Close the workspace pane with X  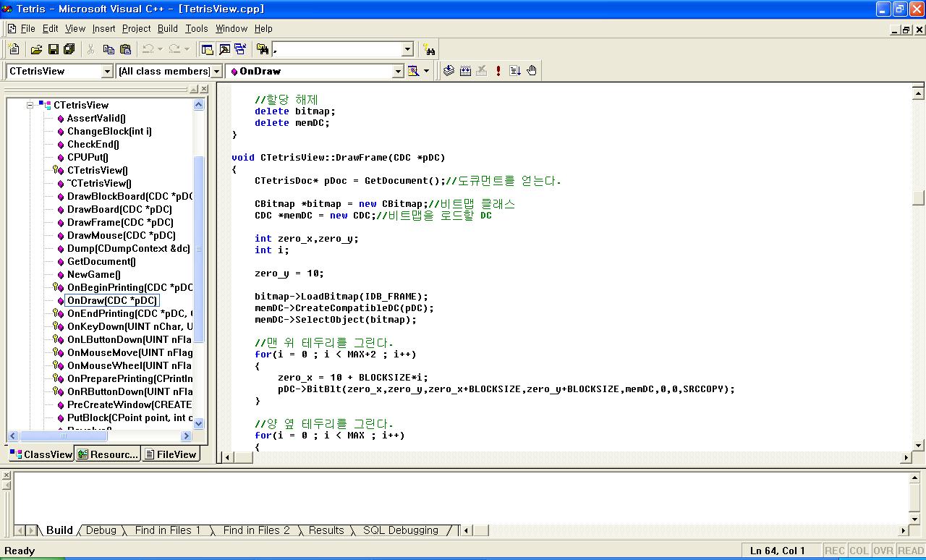204,89
